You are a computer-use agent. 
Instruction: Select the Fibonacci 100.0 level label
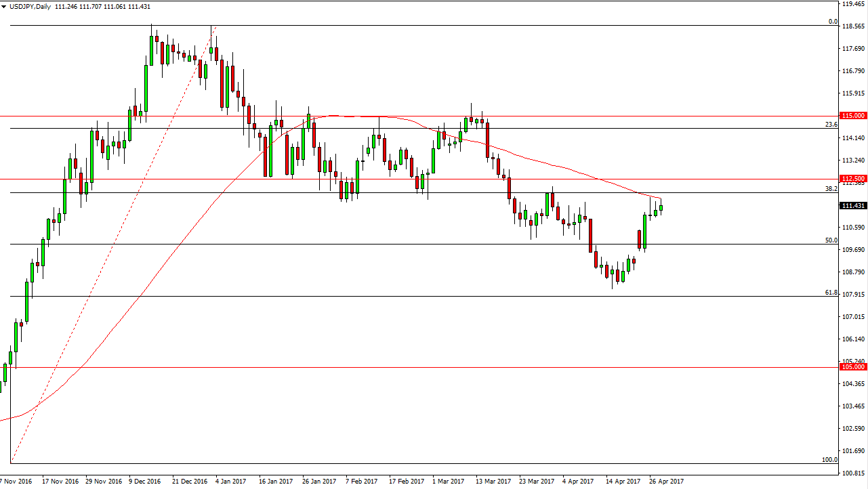830,460
